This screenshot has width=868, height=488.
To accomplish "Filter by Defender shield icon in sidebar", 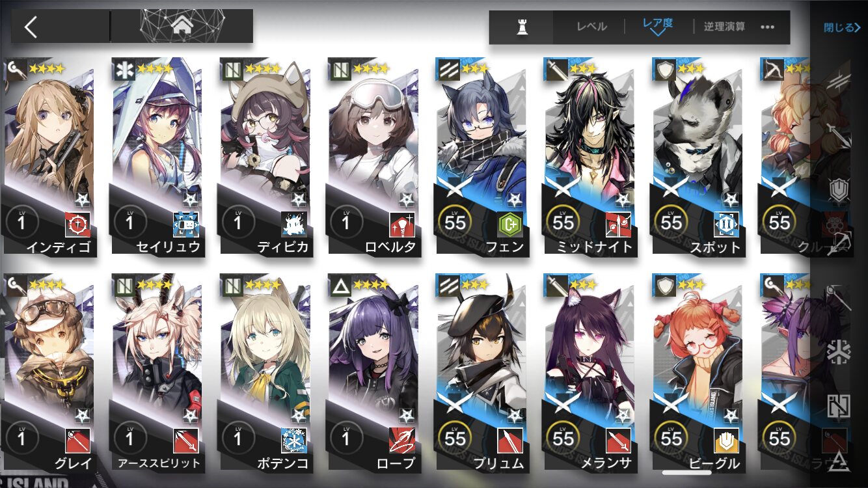I will coord(839,190).
